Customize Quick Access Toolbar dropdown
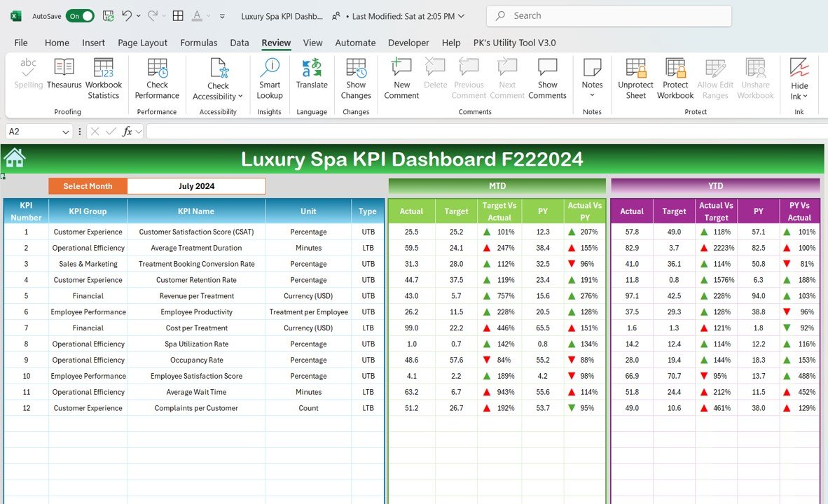Viewport: 828px width, 504px height. pyautogui.click(x=222, y=16)
